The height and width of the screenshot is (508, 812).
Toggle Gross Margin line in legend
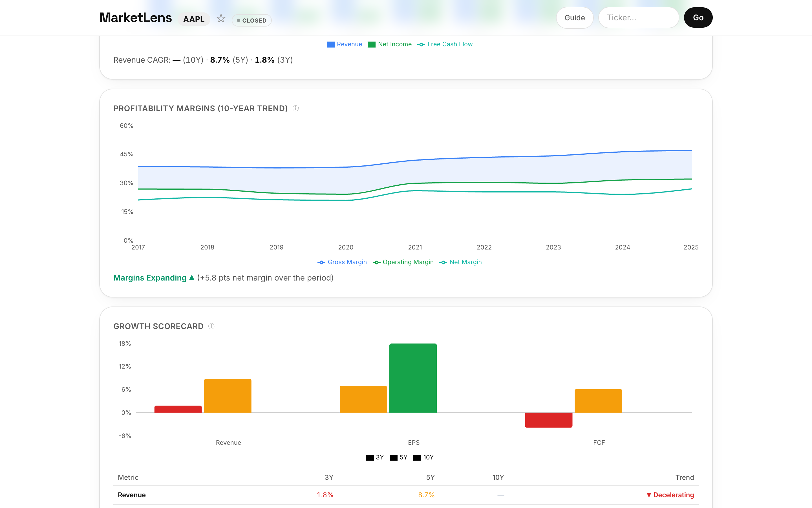point(342,262)
